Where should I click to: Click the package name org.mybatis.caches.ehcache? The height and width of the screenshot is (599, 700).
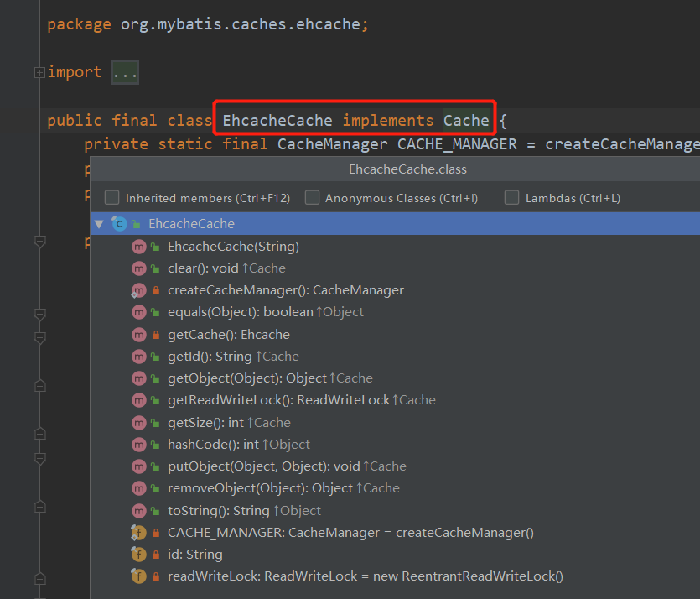241,24
